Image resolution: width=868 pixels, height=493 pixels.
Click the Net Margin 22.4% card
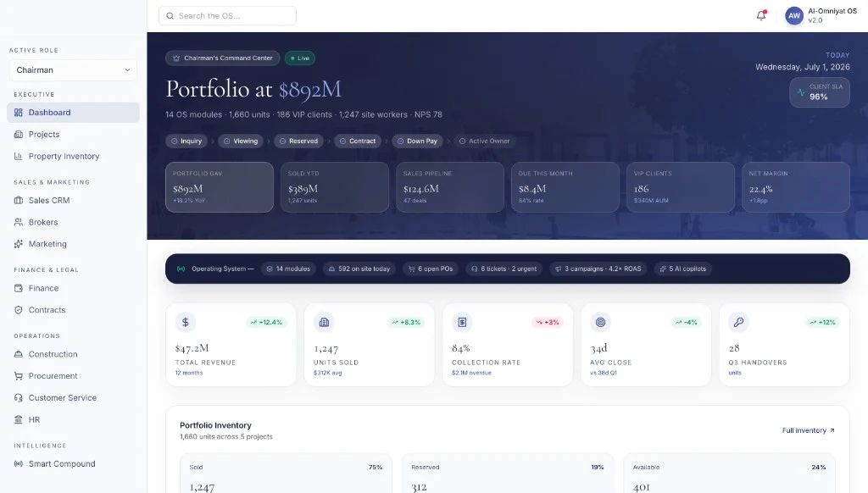click(x=795, y=187)
